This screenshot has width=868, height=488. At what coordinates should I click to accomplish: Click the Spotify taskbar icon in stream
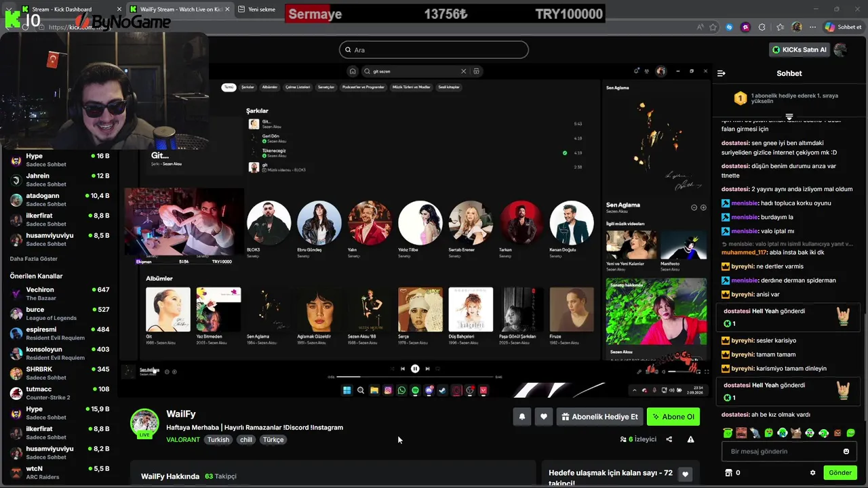tap(415, 390)
